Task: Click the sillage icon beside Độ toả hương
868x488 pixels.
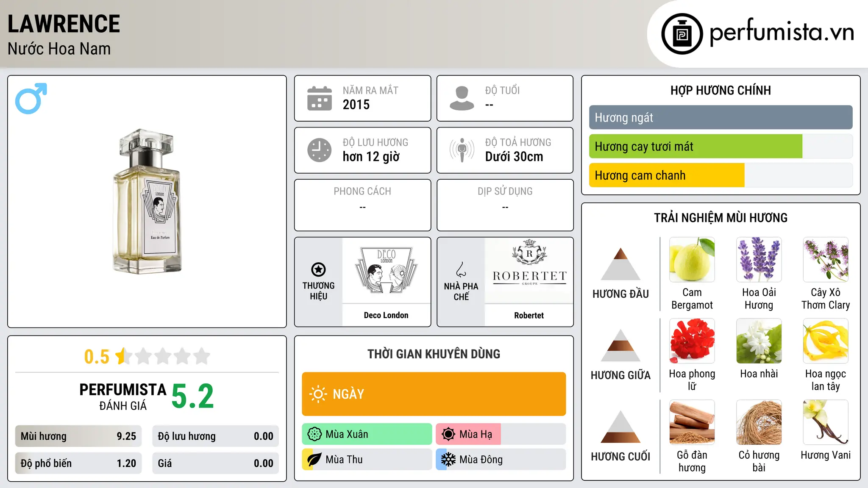Action: point(462,150)
